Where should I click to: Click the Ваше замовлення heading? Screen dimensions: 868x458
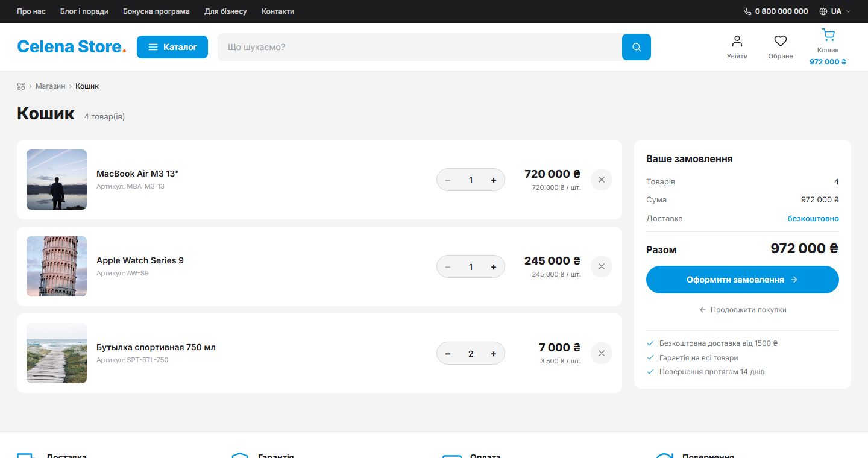coord(690,159)
